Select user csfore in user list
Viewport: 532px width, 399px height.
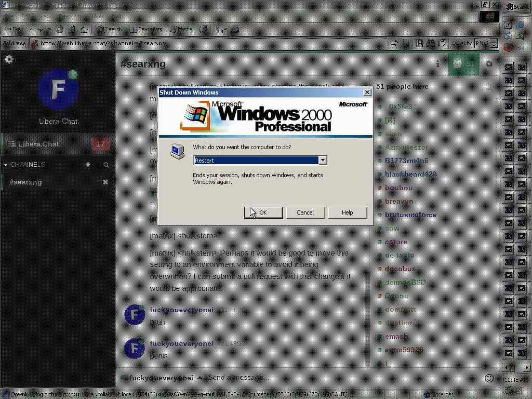tap(396, 242)
